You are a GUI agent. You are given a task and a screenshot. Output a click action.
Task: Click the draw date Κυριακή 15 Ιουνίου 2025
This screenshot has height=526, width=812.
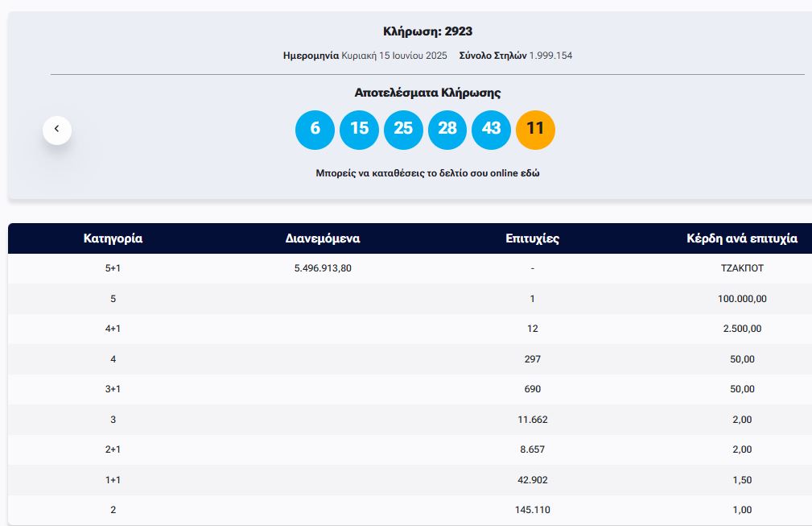pos(394,56)
